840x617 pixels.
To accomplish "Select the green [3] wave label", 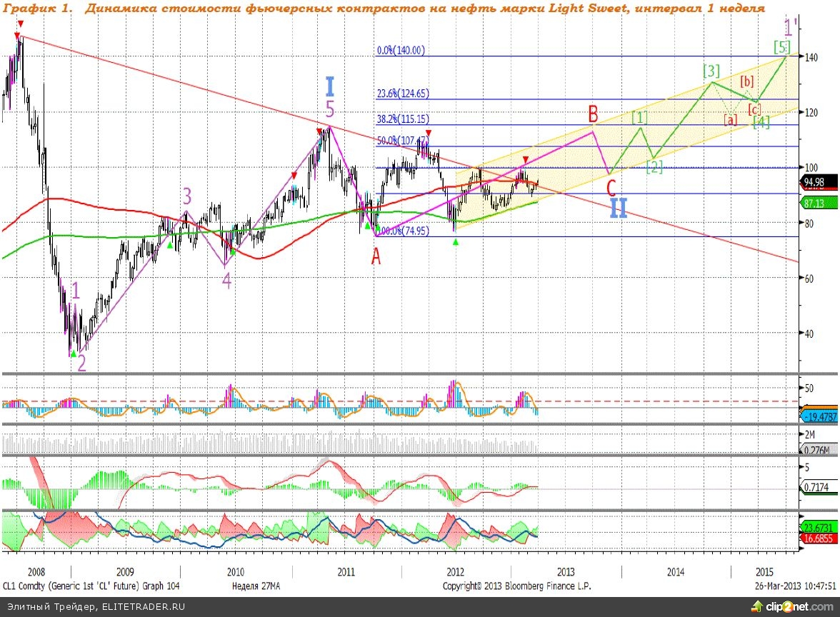I will click(x=711, y=71).
